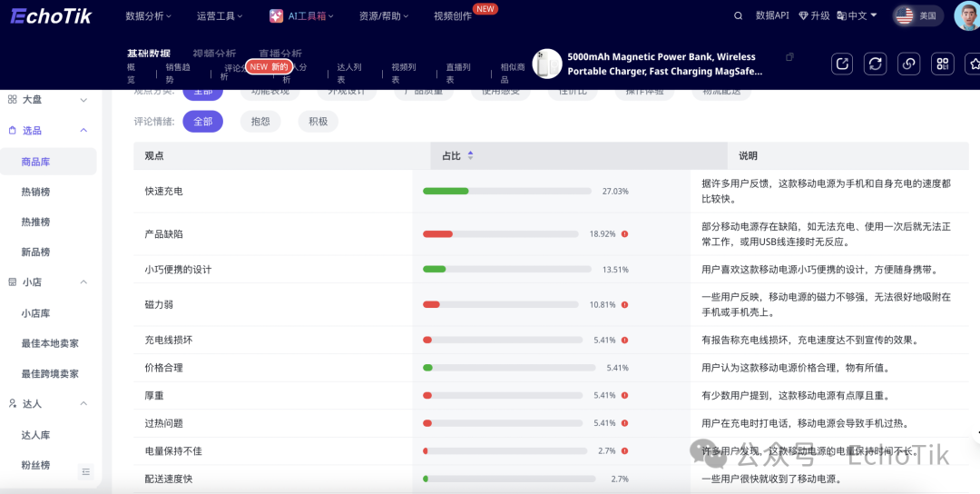The image size is (980, 494).
Task: Open the 数据分析 dropdown menu
Action: pos(148,16)
